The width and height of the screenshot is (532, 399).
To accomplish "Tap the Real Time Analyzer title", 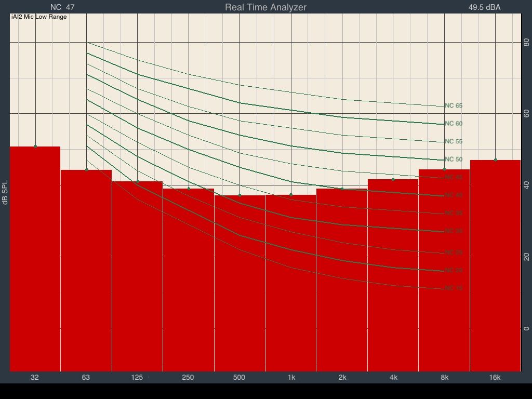I will [x=265, y=7].
